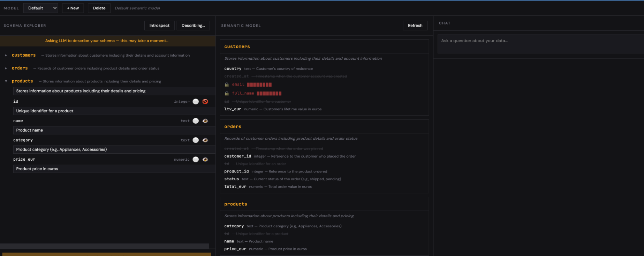Expand the customers table in Schema Explorer
644x256 pixels.
click(x=6, y=55)
